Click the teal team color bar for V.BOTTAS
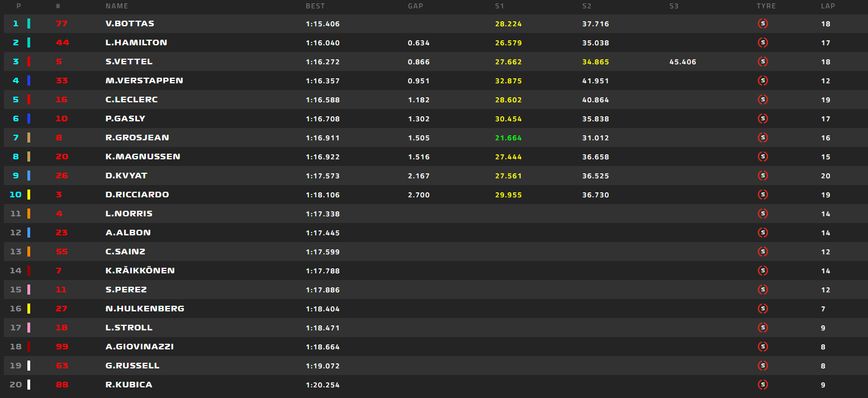 coord(29,23)
